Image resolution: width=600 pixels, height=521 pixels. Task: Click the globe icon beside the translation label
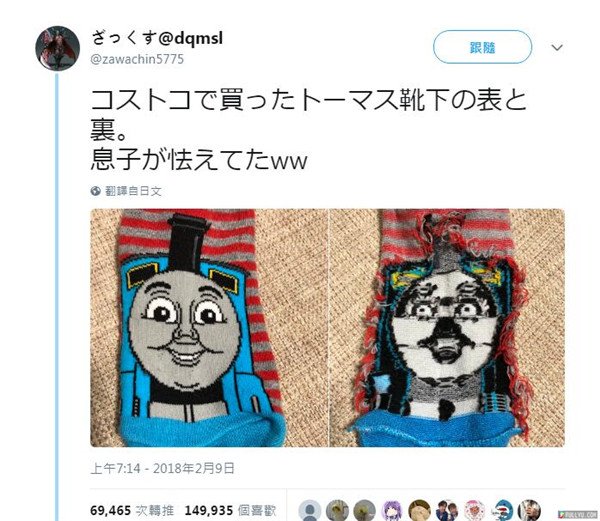pos(96,191)
